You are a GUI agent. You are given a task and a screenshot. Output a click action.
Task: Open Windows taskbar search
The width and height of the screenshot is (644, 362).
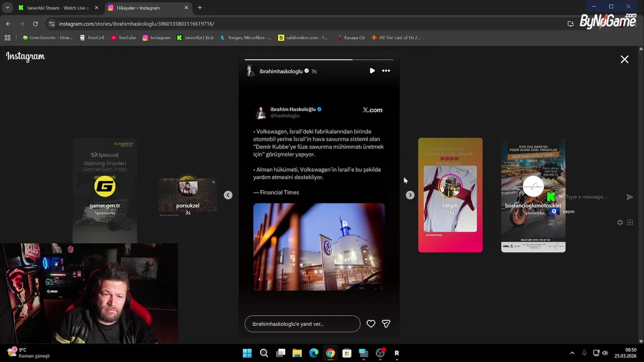coord(264,353)
